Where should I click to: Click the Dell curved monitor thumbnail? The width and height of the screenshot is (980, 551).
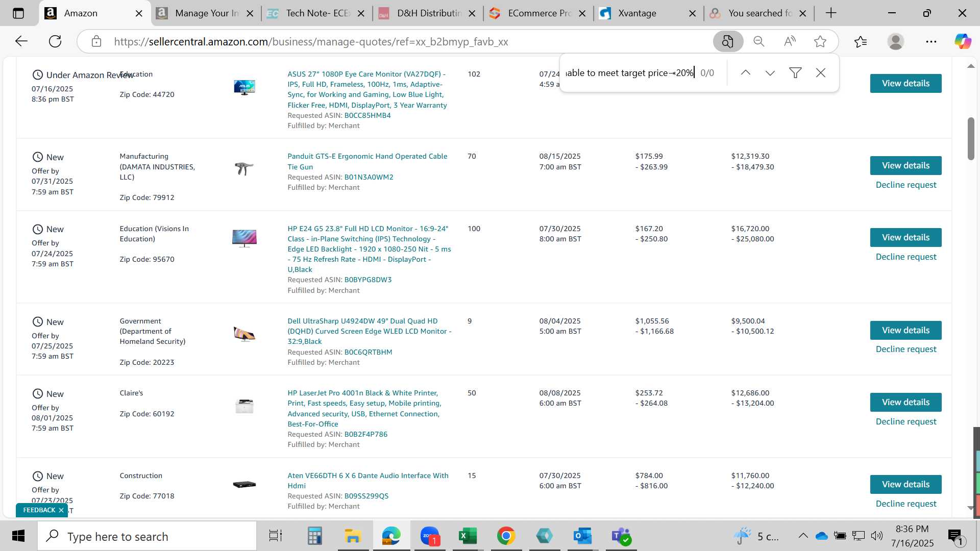pyautogui.click(x=244, y=334)
